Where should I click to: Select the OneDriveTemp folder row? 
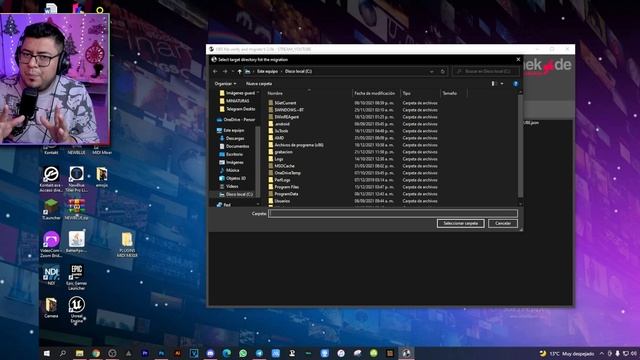(353, 173)
